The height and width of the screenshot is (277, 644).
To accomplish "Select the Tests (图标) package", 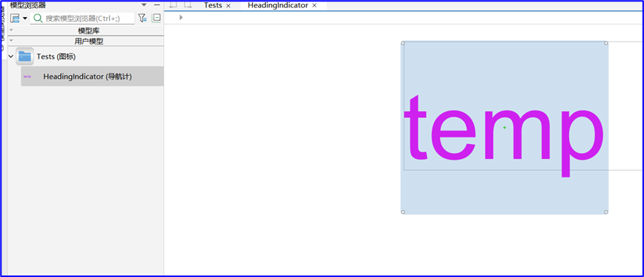I will pyautogui.click(x=56, y=56).
